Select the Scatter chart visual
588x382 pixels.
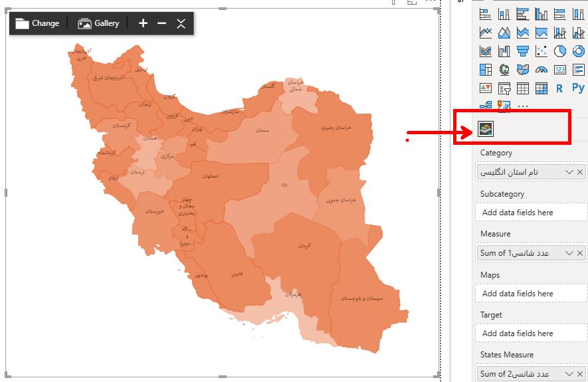click(x=541, y=51)
